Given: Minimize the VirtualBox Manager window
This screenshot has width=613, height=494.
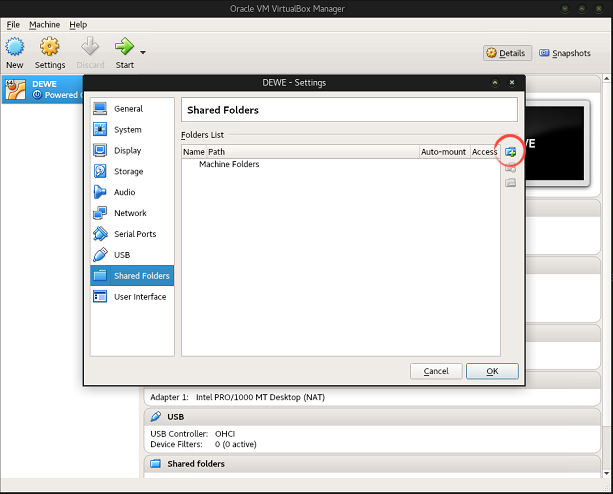Looking at the screenshot, I should click(565, 9).
